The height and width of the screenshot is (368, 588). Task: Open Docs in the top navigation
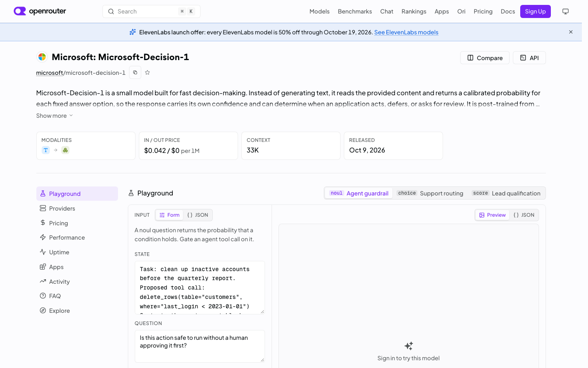click(508, 11)
